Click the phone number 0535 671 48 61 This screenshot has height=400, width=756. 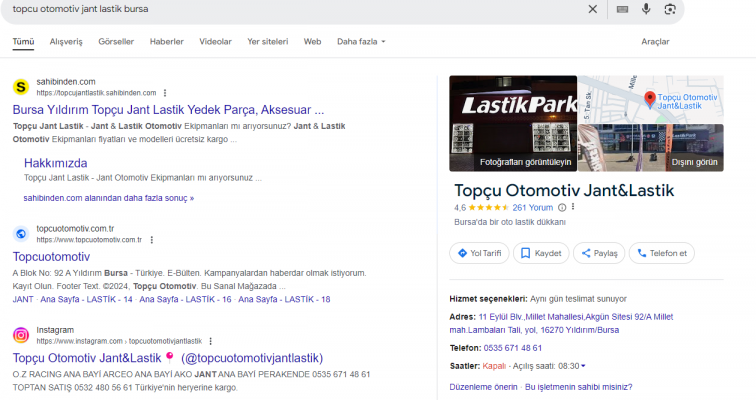click(x=513, y=348)
